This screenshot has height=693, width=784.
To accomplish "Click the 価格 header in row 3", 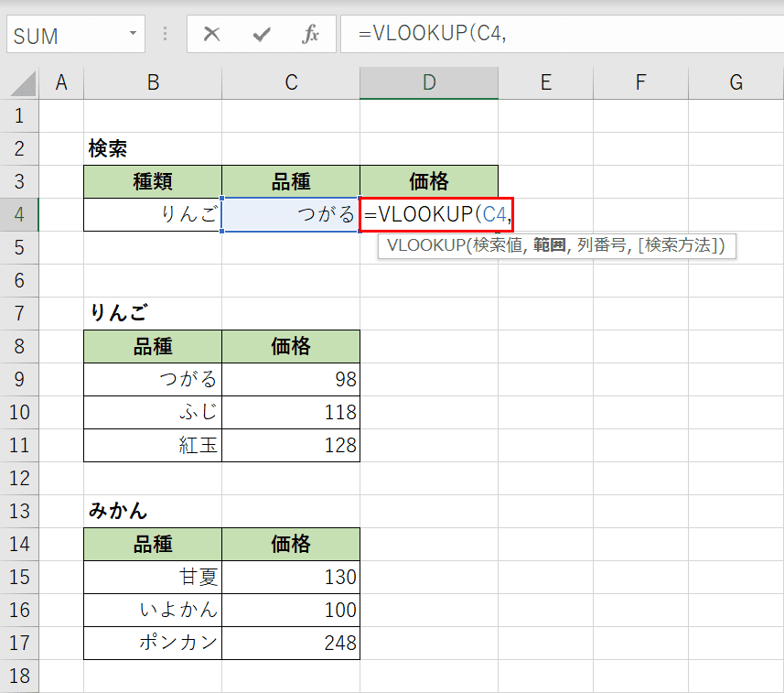I will (429, 181).
